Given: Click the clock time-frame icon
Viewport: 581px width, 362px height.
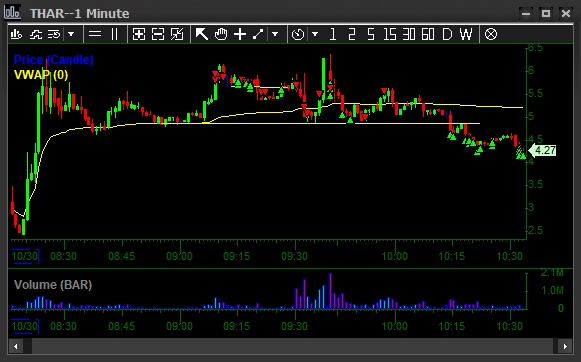Looking at the screenshot, I should pyautogui.click(x=298, y=34).
